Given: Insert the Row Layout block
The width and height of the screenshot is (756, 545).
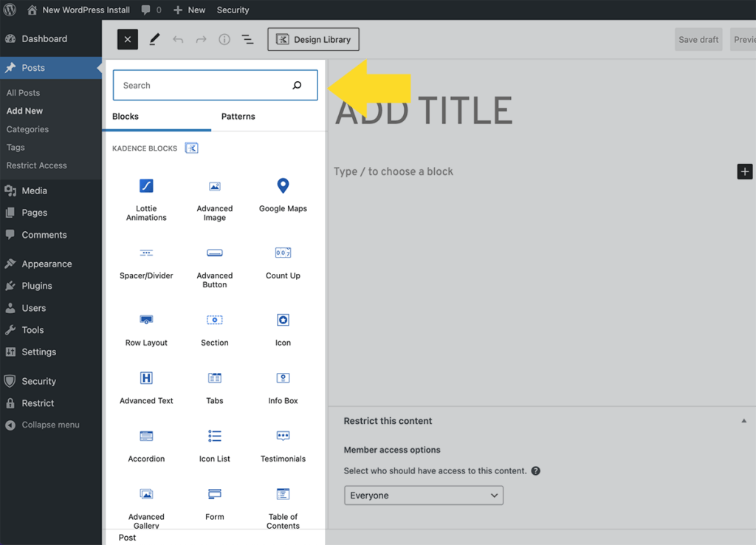Looking at the screenshot, I should coord(146,330).
